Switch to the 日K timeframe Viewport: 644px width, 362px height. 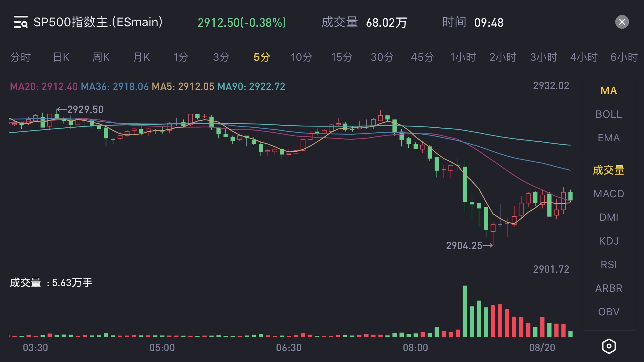coord(61,57)
